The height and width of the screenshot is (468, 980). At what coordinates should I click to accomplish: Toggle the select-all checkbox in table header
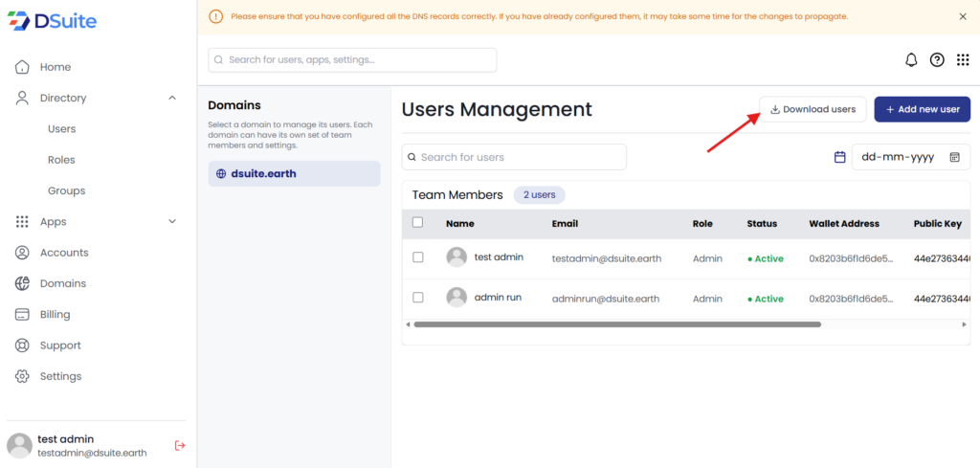[417, 223]
